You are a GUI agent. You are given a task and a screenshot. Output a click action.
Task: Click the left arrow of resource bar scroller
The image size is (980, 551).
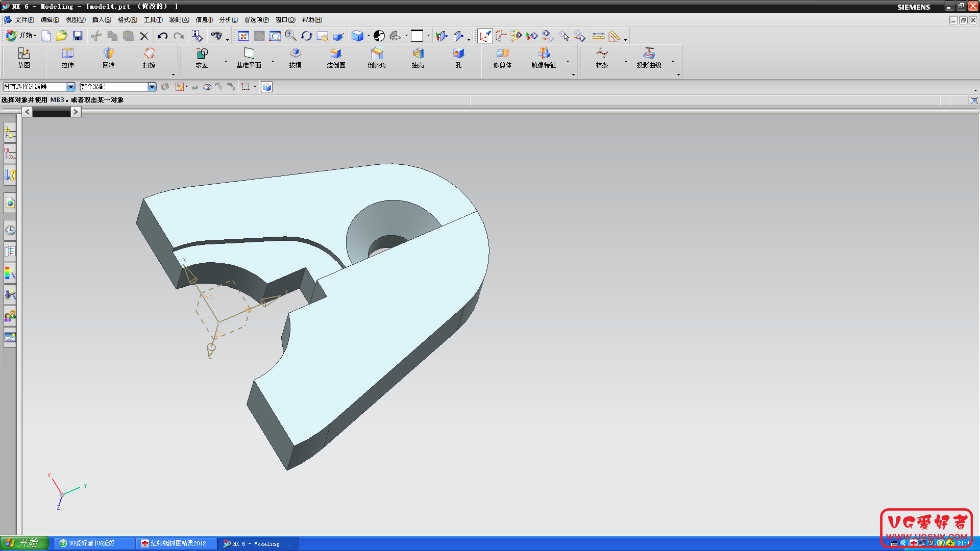click(x=27, y=112)
